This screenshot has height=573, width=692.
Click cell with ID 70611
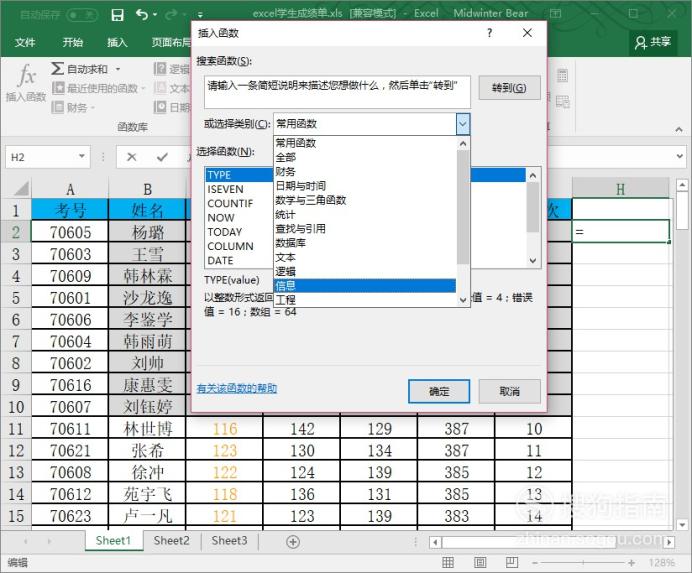(70, 429)
